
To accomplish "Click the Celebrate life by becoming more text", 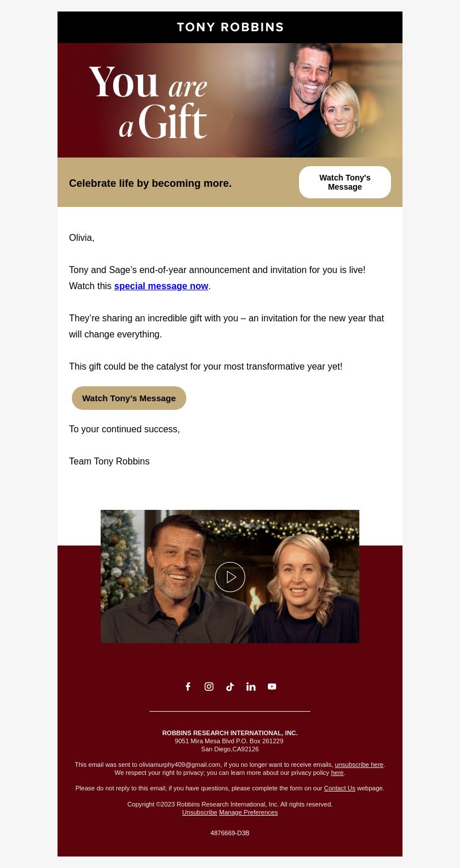I will (x=150, y=183).
